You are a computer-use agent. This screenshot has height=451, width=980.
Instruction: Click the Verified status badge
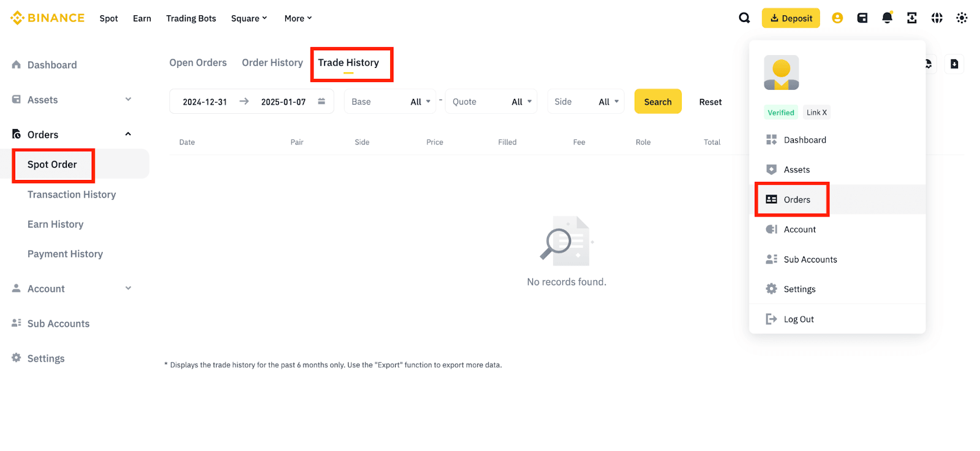click(x=781, y=113)
